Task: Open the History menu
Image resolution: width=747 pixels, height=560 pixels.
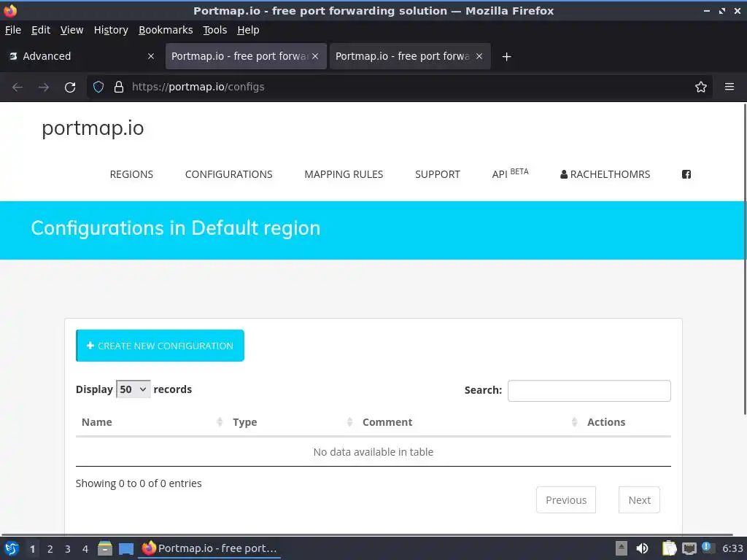Action: point(111,30)
